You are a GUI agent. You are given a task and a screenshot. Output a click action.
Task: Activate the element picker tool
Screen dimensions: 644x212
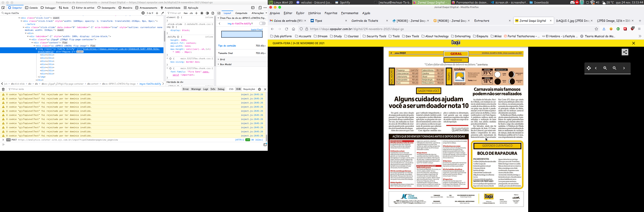(x=3, y=8)
